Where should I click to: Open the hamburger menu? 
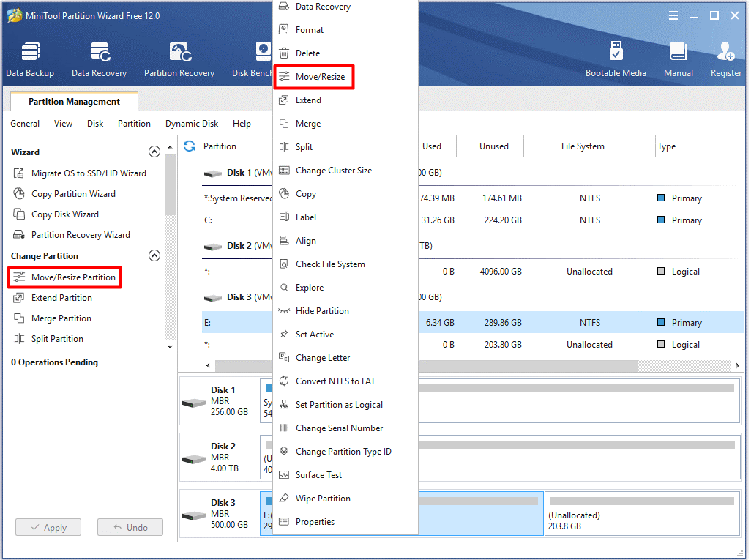tap(673, 14)
